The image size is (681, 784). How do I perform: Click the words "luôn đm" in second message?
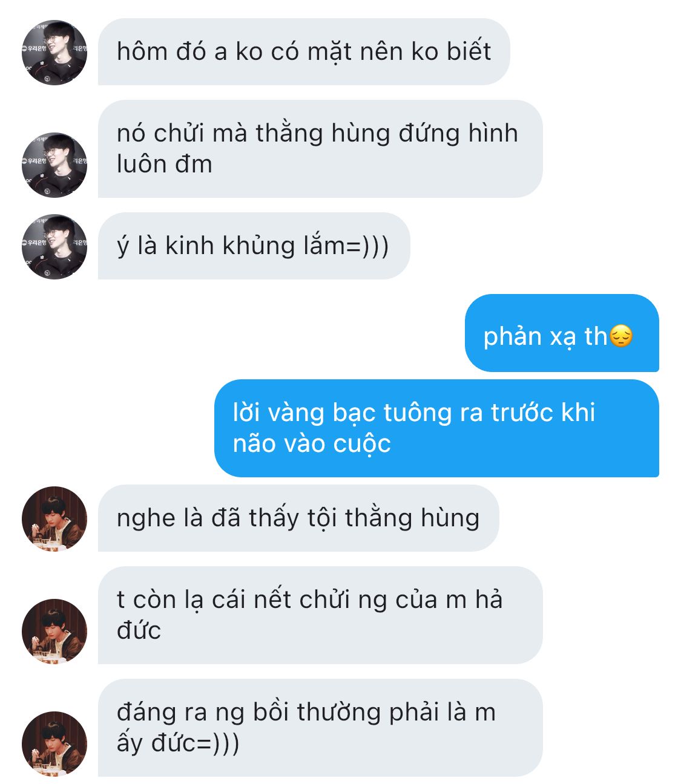(x=165, y=164)
